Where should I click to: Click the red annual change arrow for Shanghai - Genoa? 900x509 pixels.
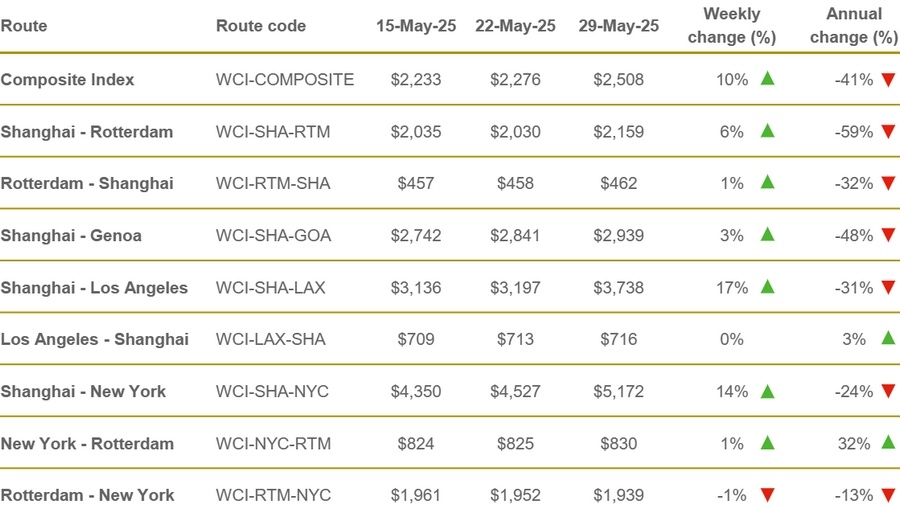tap(889, 235)
